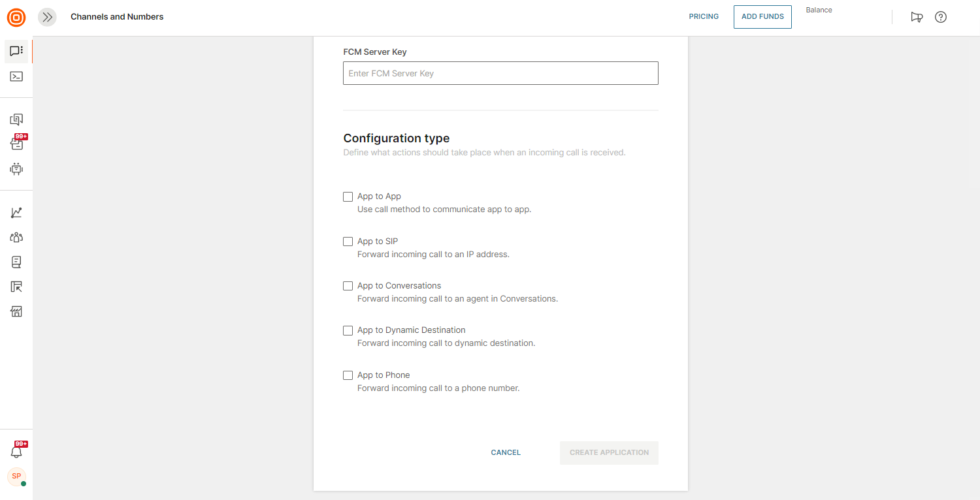Image resolution: width=980 pixels, height=500 pixels.
Task: Open the notifications bell icon
Action: (x=16, y=452)
